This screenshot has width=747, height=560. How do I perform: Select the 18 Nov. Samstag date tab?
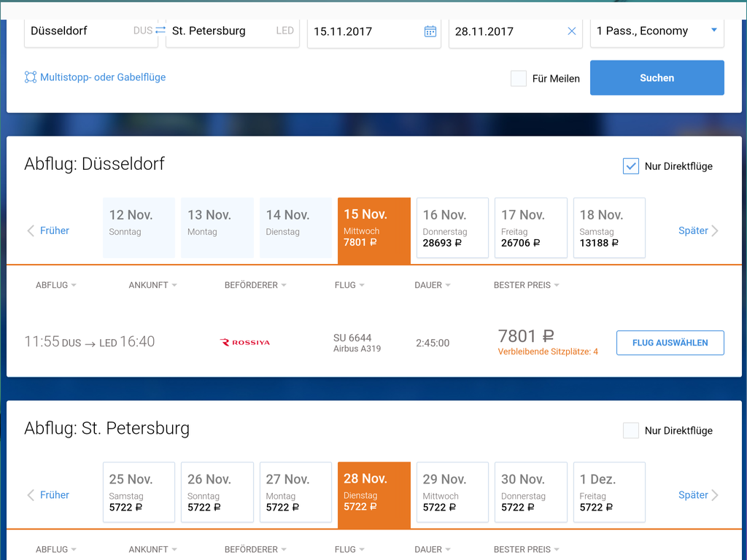pyautogui.click(x=609, y=228)
